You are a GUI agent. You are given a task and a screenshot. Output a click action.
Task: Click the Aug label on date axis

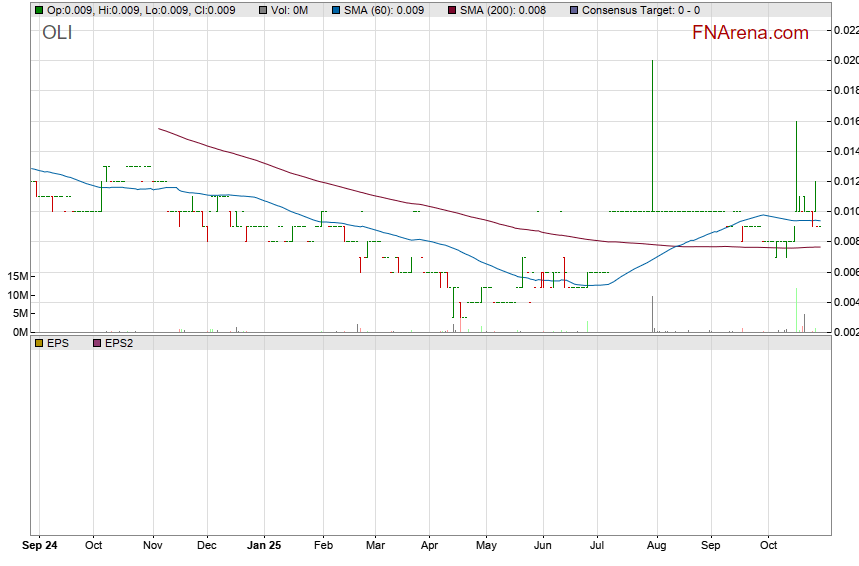coord(657,547)
